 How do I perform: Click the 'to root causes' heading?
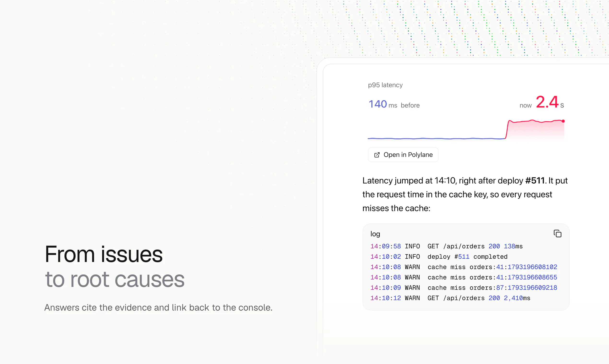click(x=115, y=279)
